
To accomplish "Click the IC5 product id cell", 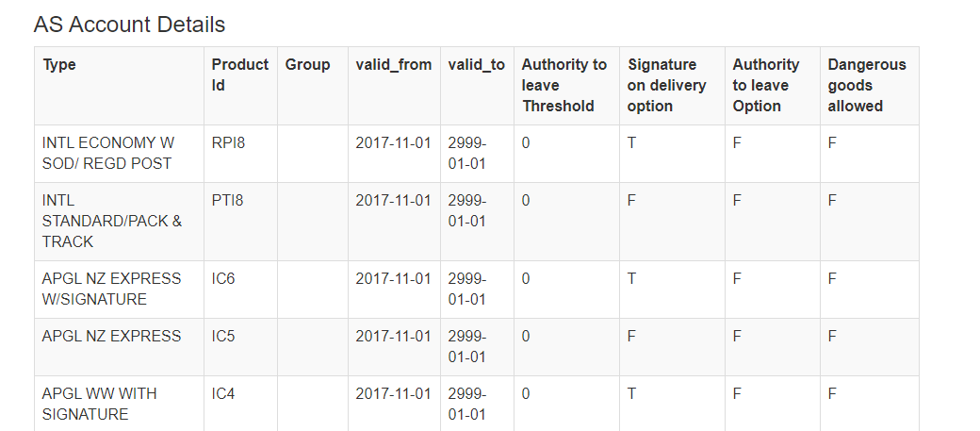I will (223, 337).
